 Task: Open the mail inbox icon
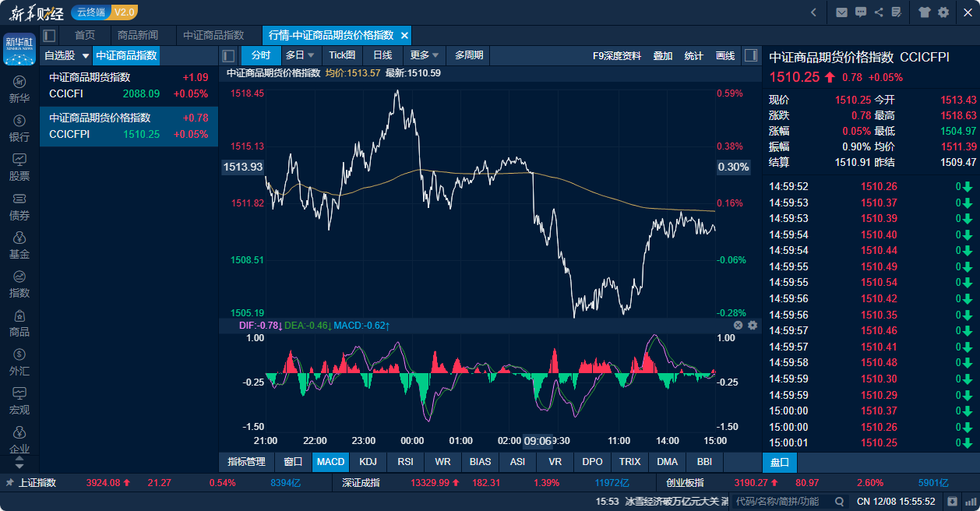pos(841,12)
